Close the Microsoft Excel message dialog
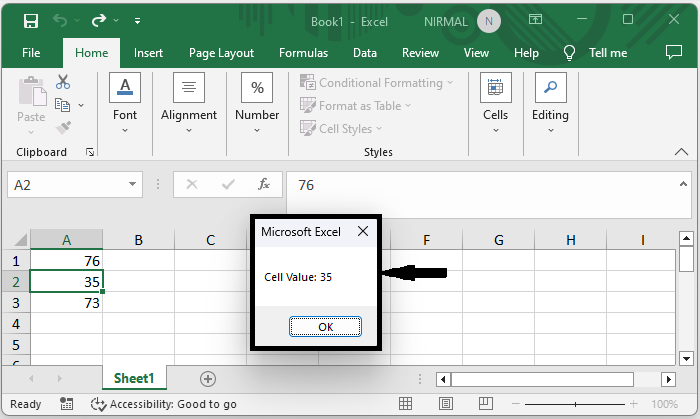The height and width of the screenshot is (419, 700). click(x=363, y=231)
